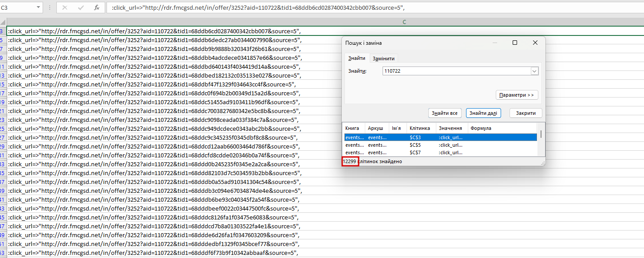Select cell with tid1=68ddc9098ceada033f384c7a
This screenshot has width=644, height=258.
tap(325, 120)
